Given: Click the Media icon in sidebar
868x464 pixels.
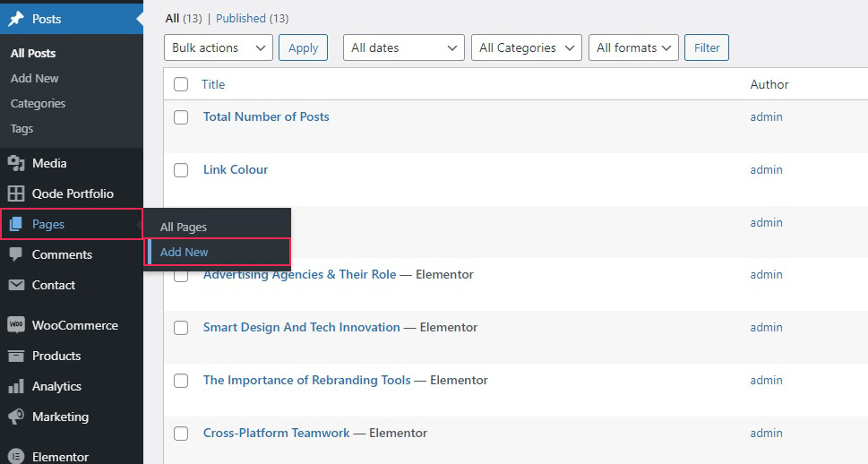Looking at the screenshot, I should (16, 163).
